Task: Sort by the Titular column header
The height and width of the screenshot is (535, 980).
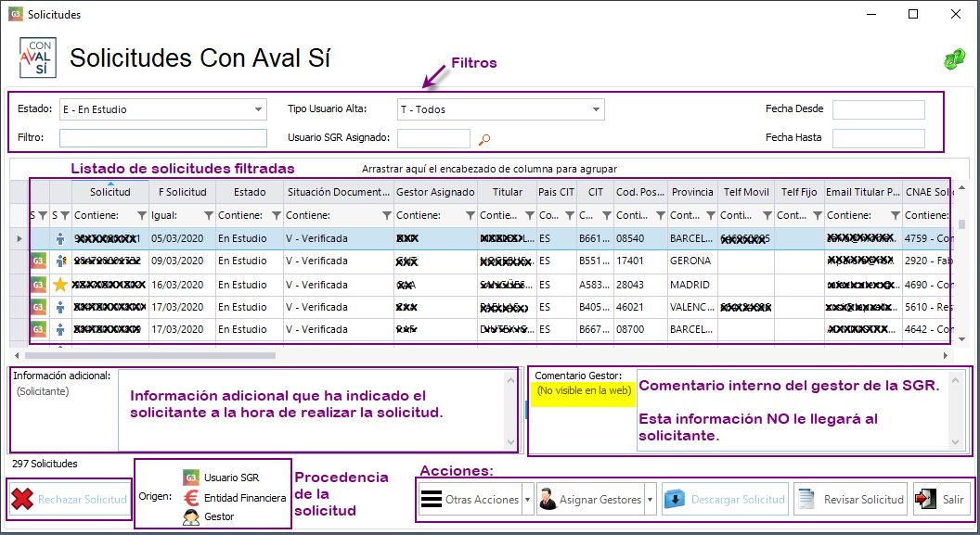Action: coord(508,192)
